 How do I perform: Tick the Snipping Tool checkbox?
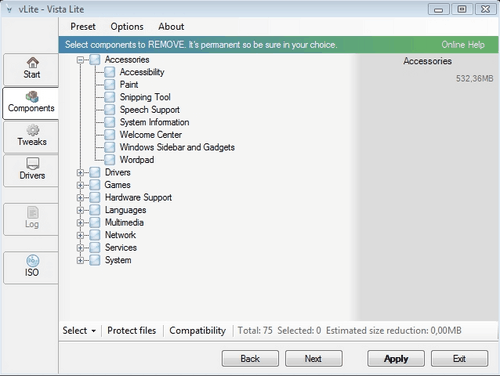click(x=110, y=97)
